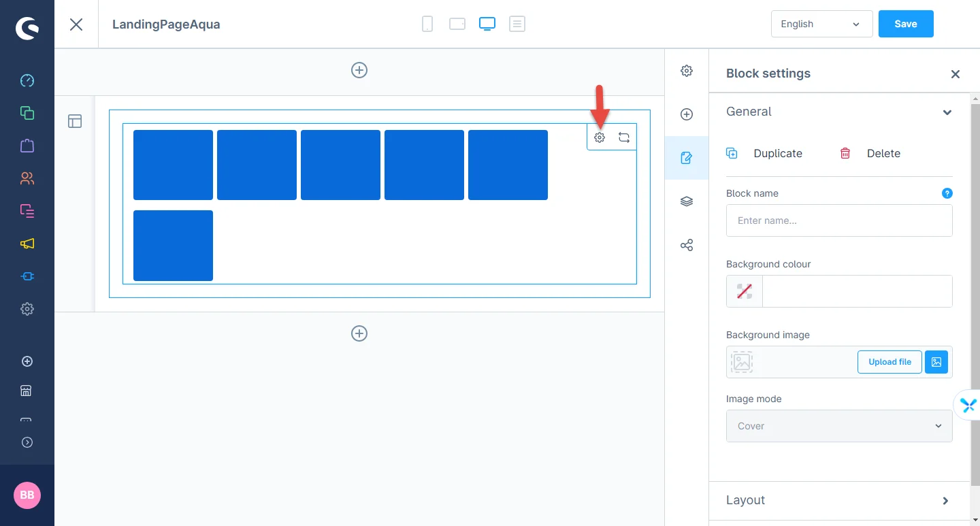Viewport: 980px width, 526px height.
Task: Open the sidebar page settings gear
Action: click(x=687, y=71)
